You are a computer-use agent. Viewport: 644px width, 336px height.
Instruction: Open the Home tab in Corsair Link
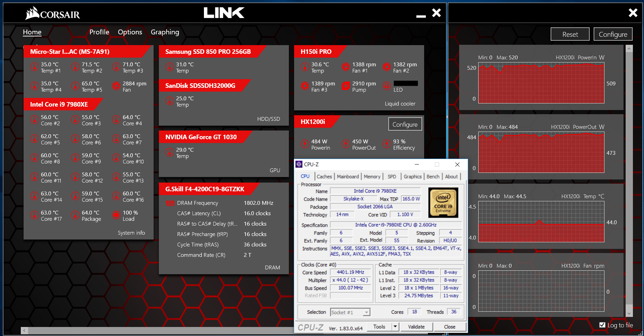click(x=32, y=32)
